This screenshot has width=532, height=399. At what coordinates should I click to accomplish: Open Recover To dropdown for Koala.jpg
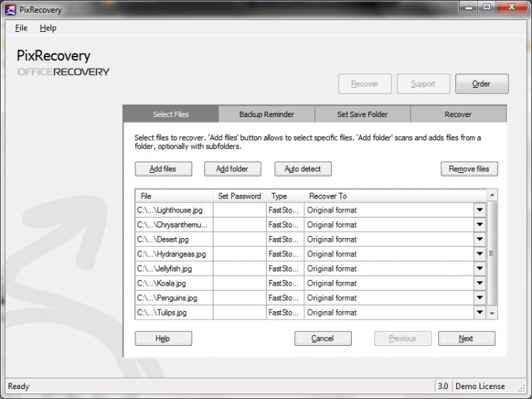click(480, 283)
